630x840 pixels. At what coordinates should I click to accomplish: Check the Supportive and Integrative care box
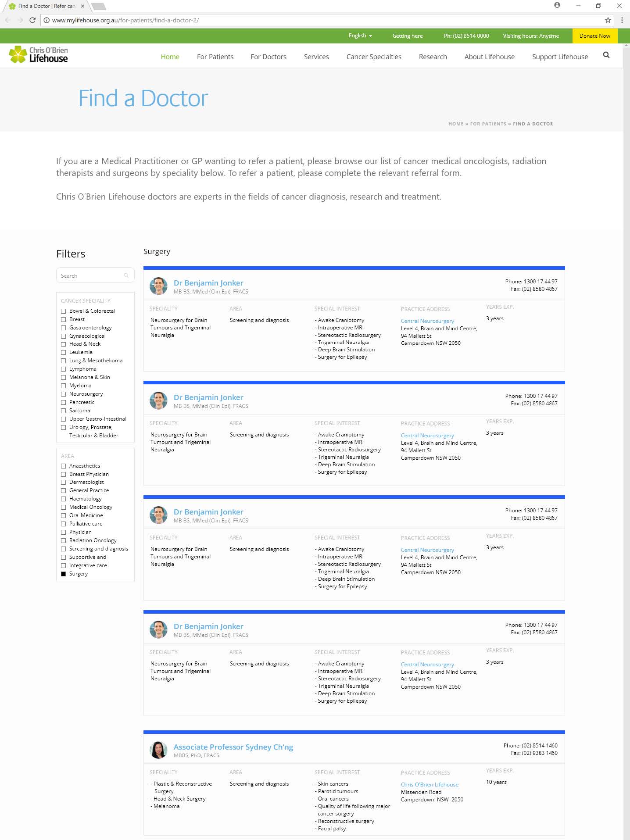tap(63, 557)
